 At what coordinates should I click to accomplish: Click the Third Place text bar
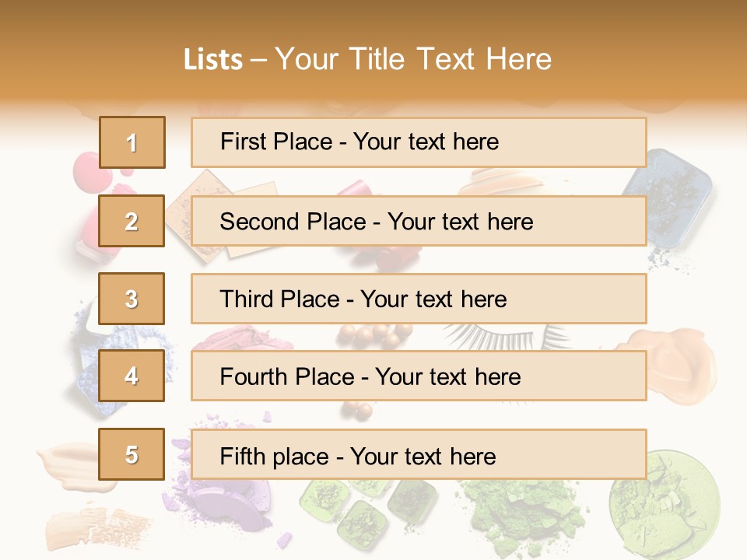click(x=419, y=299)
